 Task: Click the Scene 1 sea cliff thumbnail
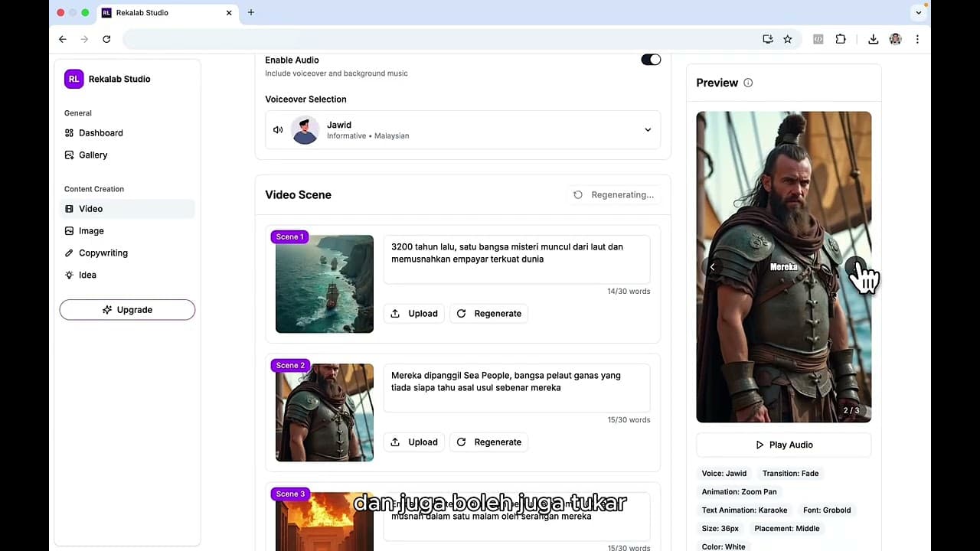325,284
